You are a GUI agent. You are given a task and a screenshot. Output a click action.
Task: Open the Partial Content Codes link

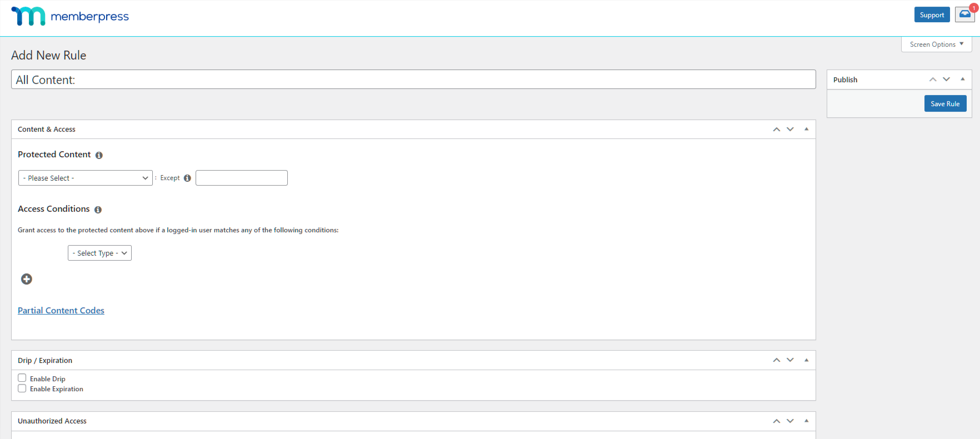tap(61, 311)
